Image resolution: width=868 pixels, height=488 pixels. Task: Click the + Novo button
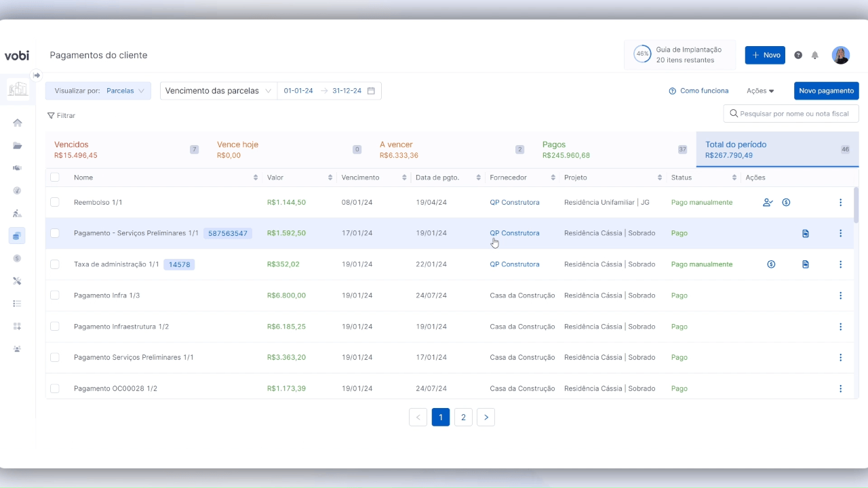click(x=765, y=56)
